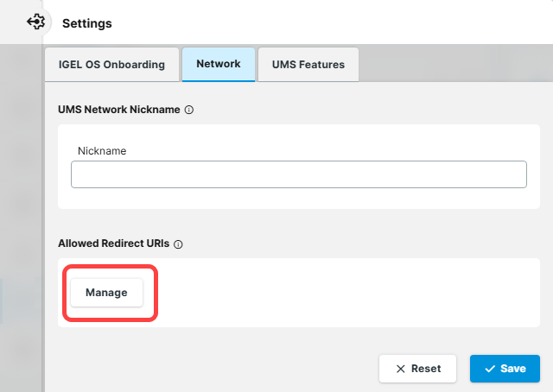Open the UMS Features tab
553x392 pixels.
click(x=308, y=64)
